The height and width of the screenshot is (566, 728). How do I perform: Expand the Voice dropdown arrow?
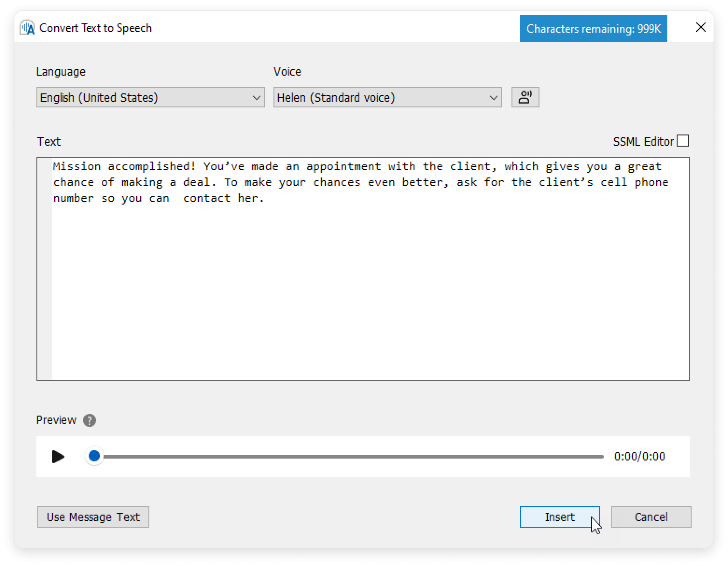click(493, 98)
